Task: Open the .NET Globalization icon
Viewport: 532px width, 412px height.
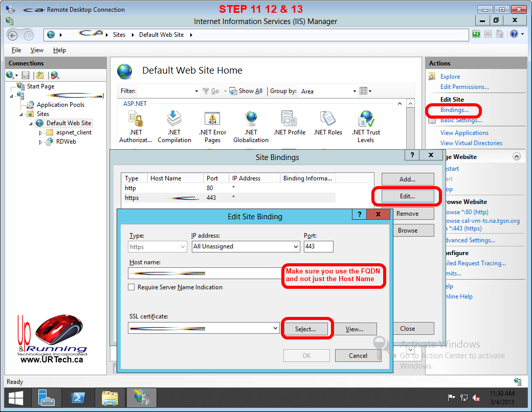Action: coord(251,120)
